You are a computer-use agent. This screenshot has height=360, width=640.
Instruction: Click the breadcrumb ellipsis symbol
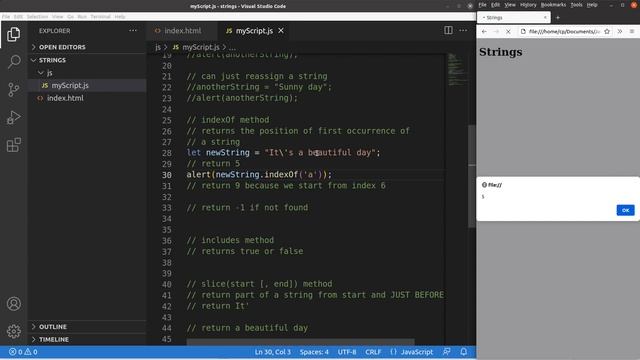(232, 47)
